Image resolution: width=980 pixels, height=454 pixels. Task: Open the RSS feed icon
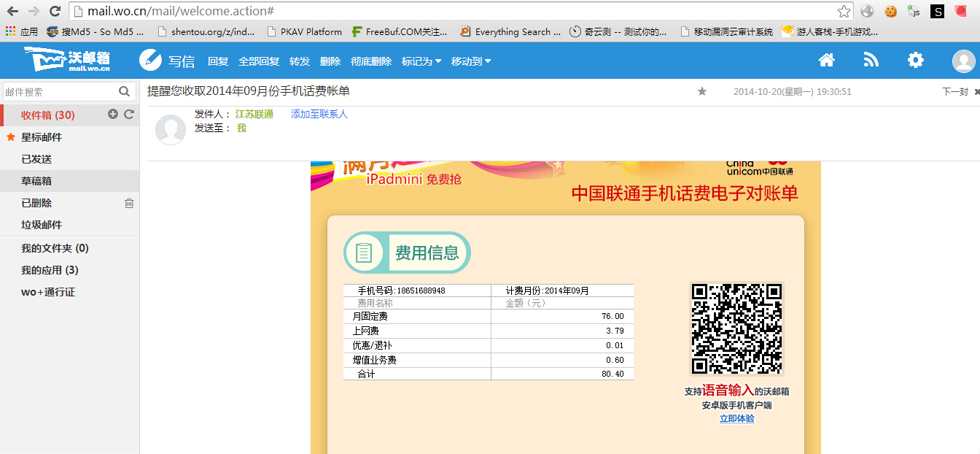871,61
